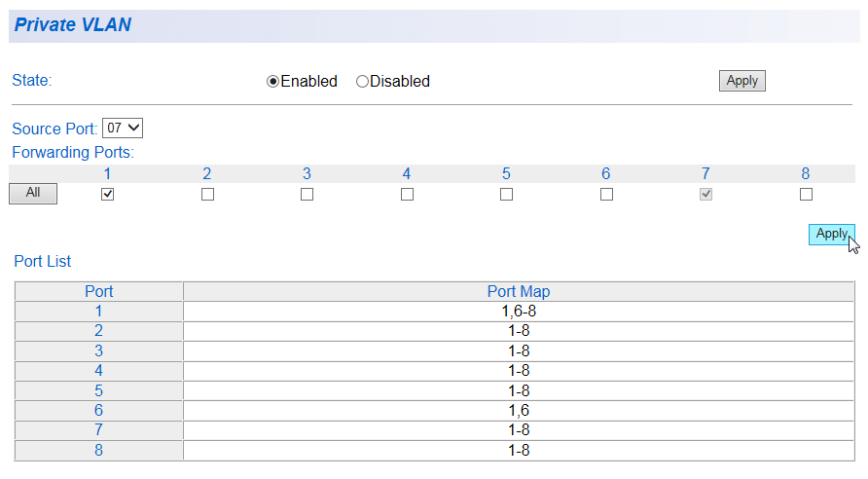Click the All forwarding ports button
868x479 pixels.
[x=33, y=193]
